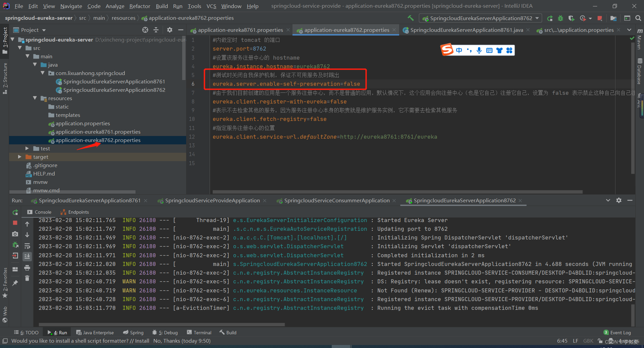This screenshot has height=348, width=644.
Task: Click the editor horizontal scrollbar
Action: (397, 192)
